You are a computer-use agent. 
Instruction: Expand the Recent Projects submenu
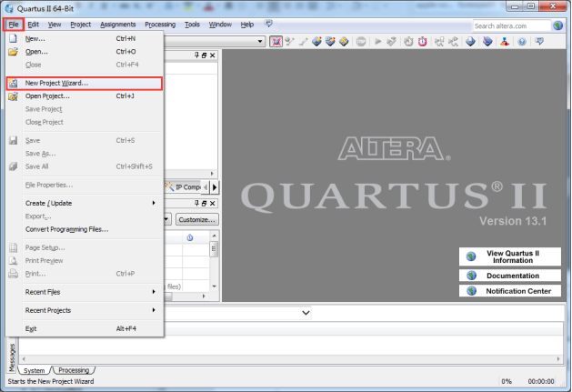click(84, 310)
